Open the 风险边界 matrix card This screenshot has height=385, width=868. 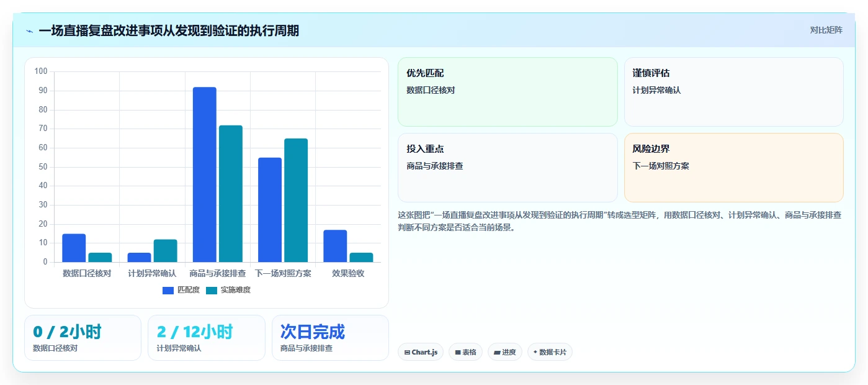tap(733, 168)
